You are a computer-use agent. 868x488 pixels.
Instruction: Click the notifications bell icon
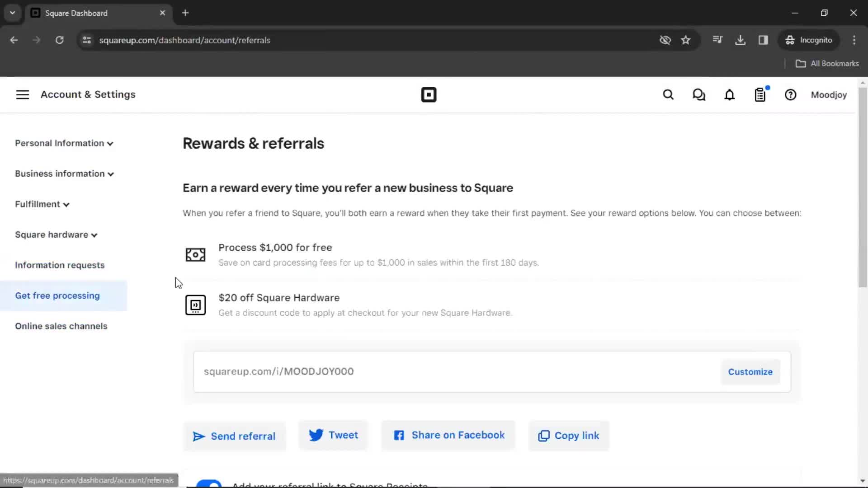730,95
